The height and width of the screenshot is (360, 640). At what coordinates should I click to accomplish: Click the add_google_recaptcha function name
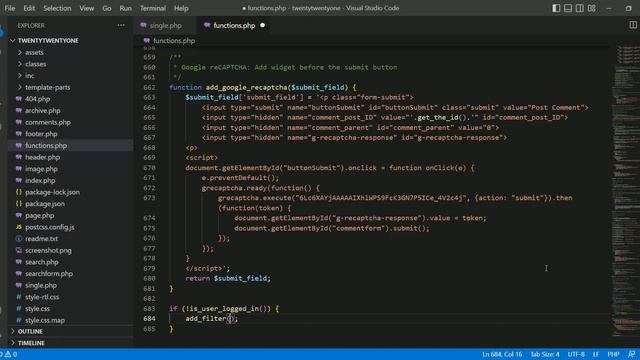(x=246, y=87)
